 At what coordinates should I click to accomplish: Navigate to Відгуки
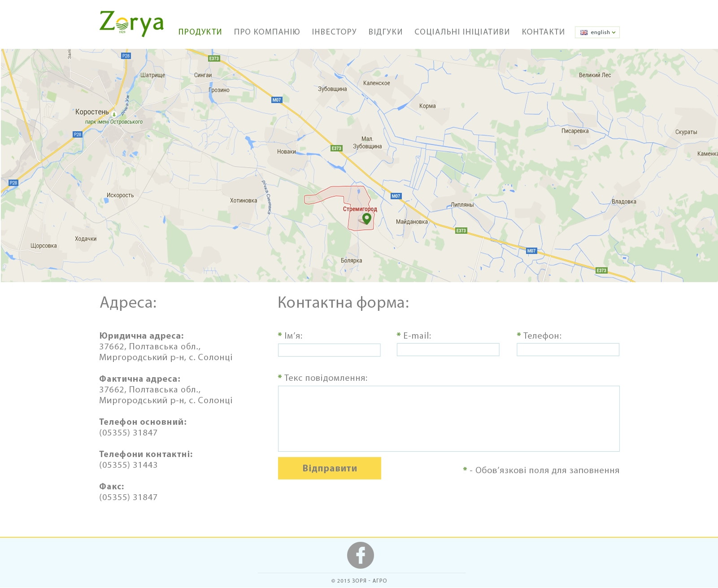(385, 32)
